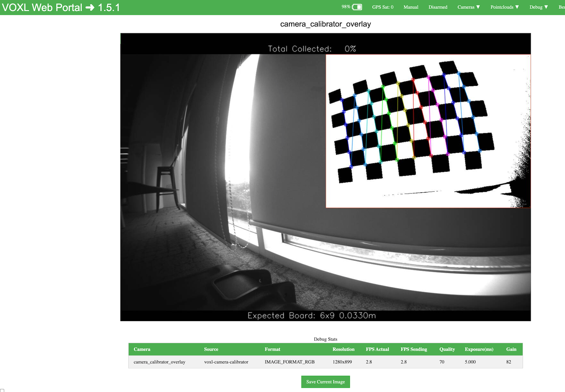Viewport: 565px width, 392px height.
Task: Click the Total Collected progress text
Action: click(x=312, y=49)
